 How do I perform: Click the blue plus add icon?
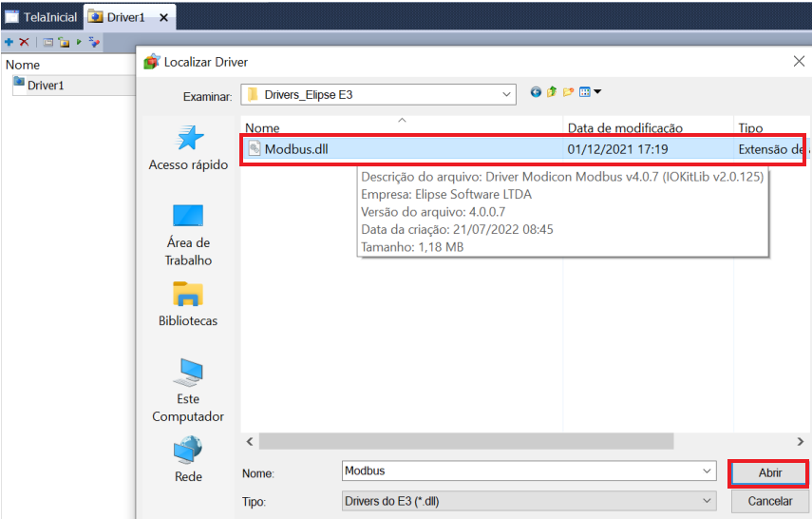(x=9, y=42)
